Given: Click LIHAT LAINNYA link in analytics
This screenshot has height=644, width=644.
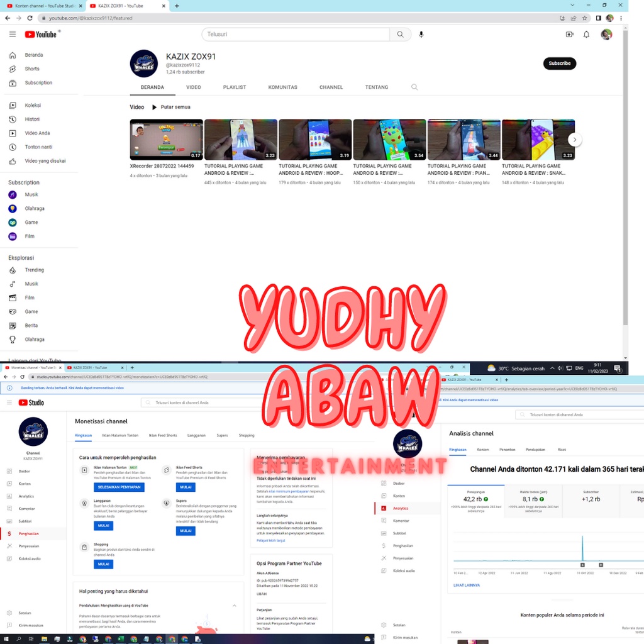Looking at the screenshot, I should click(x=466, y=586).
